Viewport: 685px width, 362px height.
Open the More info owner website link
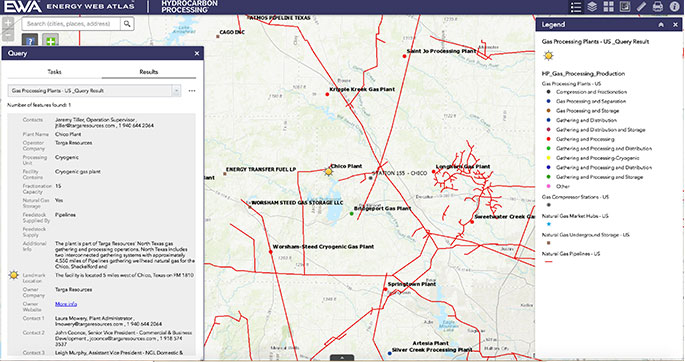pos(66,304)
